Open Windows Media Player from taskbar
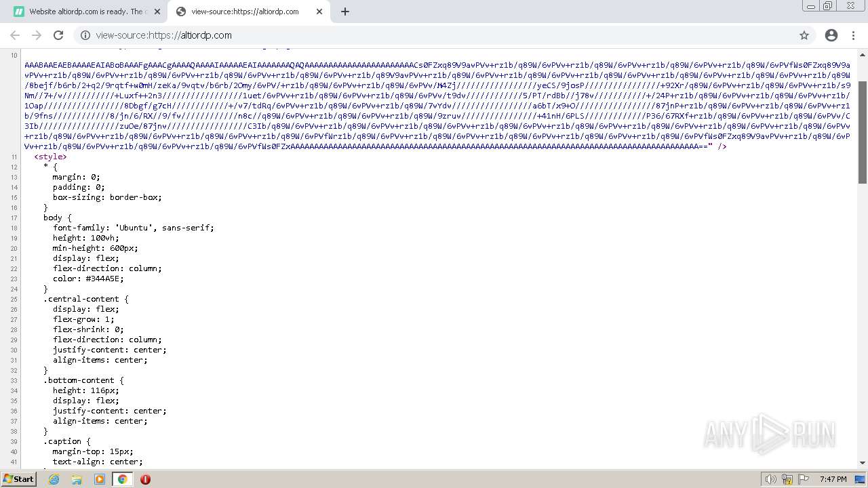Image resolution: width=868 pixels, height=488 pixels. click(x=100, y=479)
